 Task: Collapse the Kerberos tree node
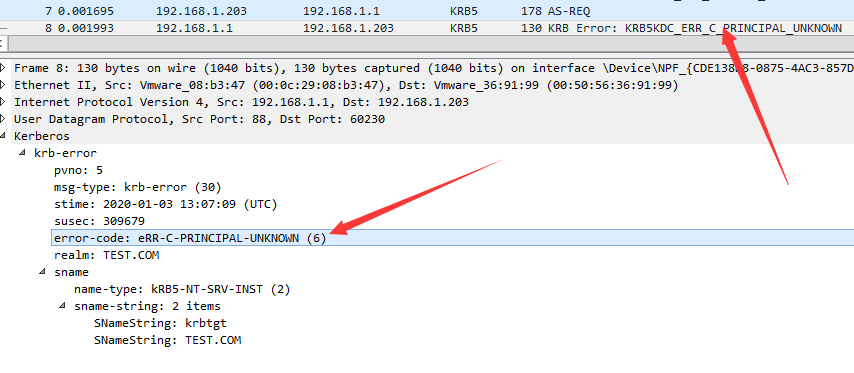click(3, 136)
